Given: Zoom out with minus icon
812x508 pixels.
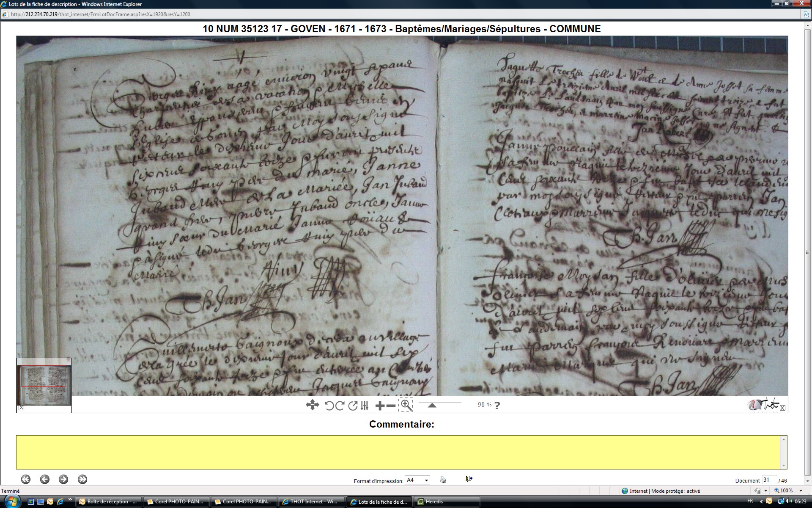Looking at the screenshot, I should pos(391,406).
